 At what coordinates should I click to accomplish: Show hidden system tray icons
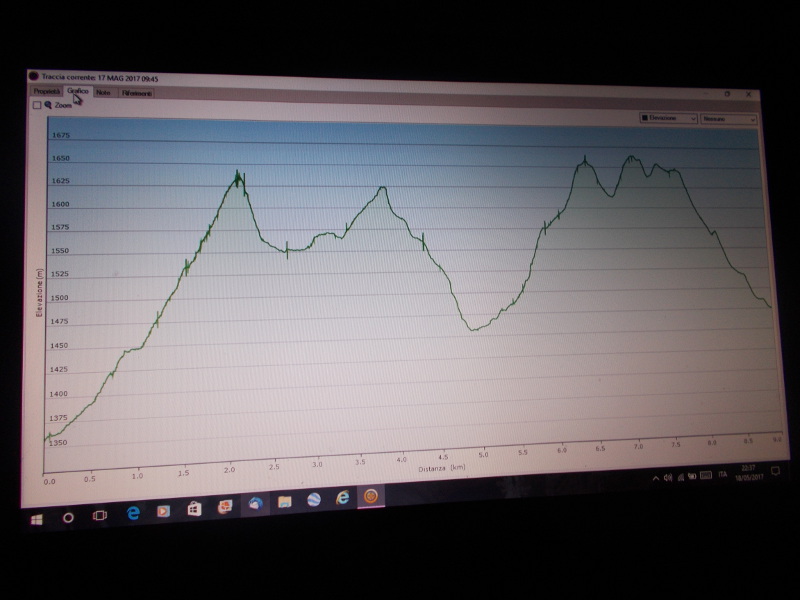[x=654, y=478]
